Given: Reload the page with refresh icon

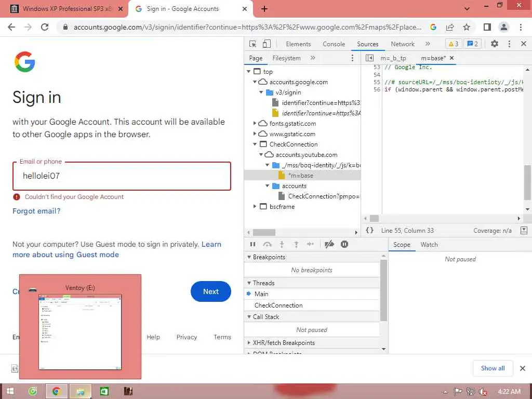Looking at the screenshot, I should point(45,27).
